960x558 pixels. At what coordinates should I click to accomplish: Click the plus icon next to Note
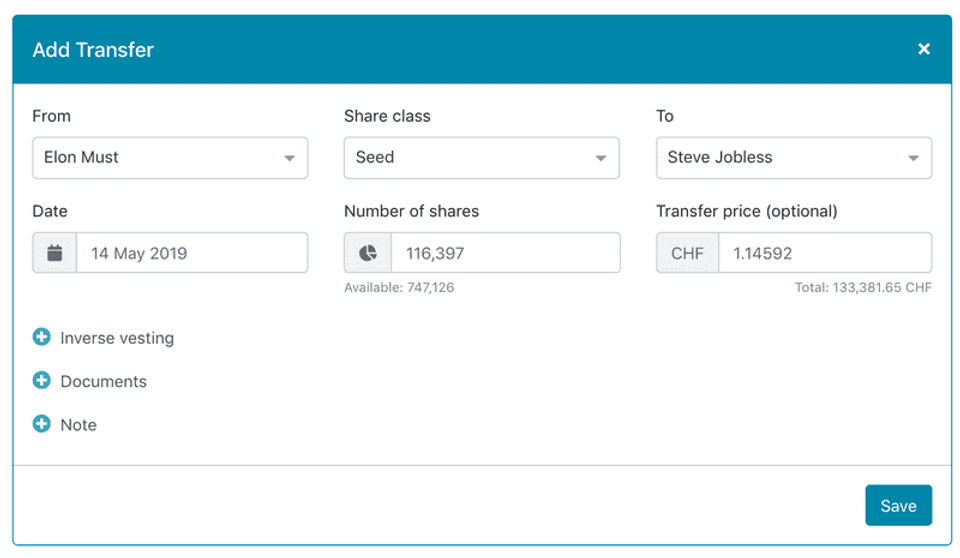tap(42, 424)
